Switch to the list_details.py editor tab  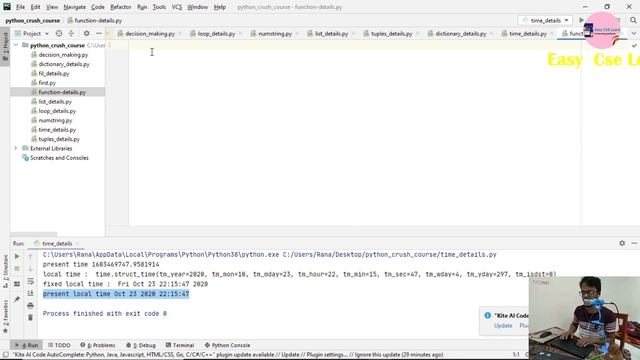[331, 33]
